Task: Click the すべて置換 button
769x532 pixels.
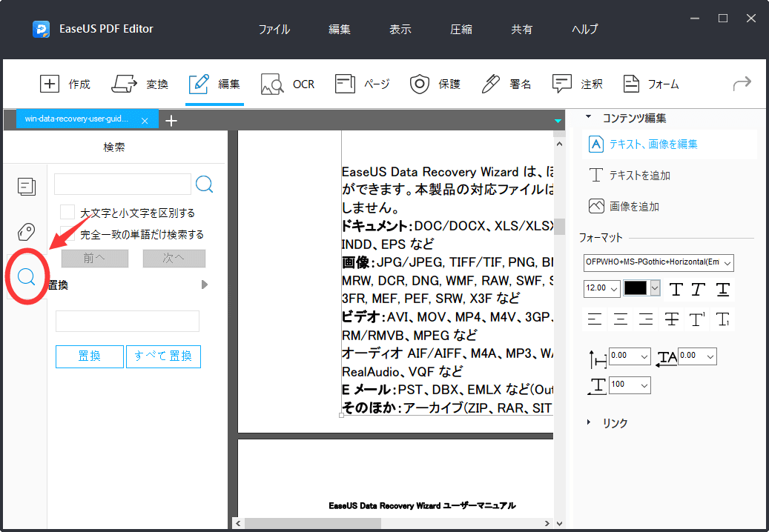Action: tap(163, 356)
